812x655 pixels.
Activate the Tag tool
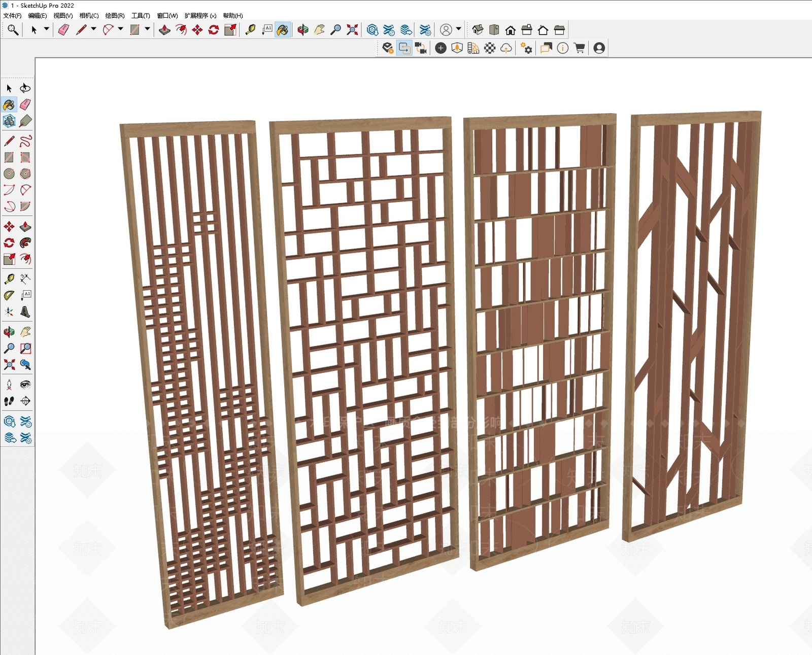click(x=25, y=121)
